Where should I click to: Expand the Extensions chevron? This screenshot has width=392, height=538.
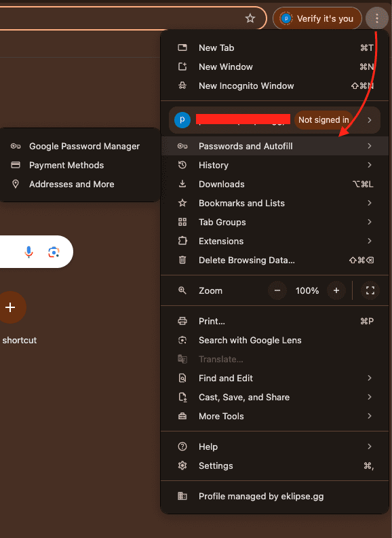pyautogui.click(x=370, y=241)
